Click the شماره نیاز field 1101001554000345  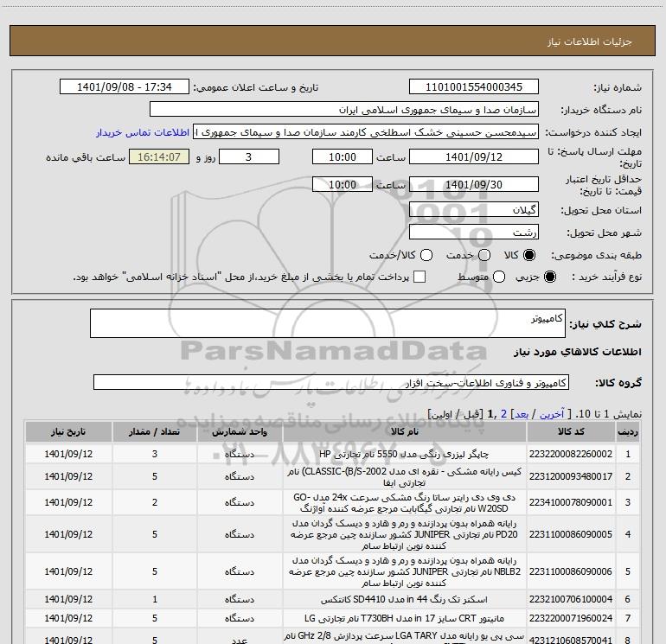tap(474, 87)
